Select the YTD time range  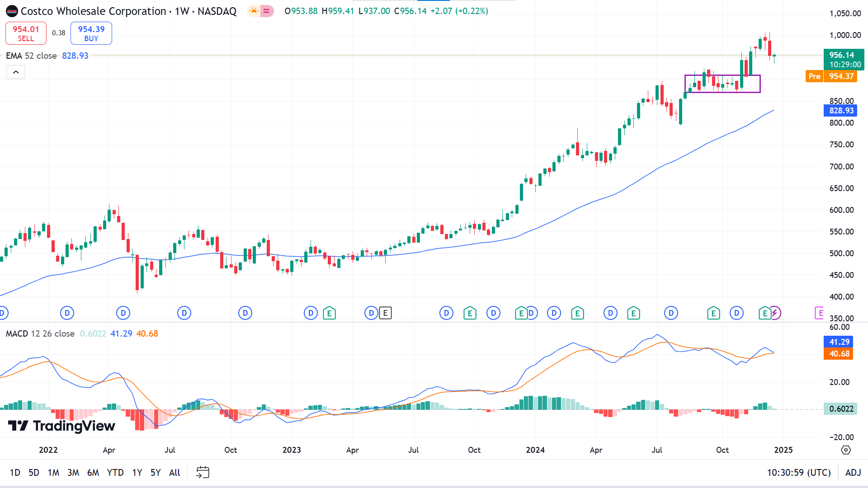pyautogui.click(x=115, y=473)
